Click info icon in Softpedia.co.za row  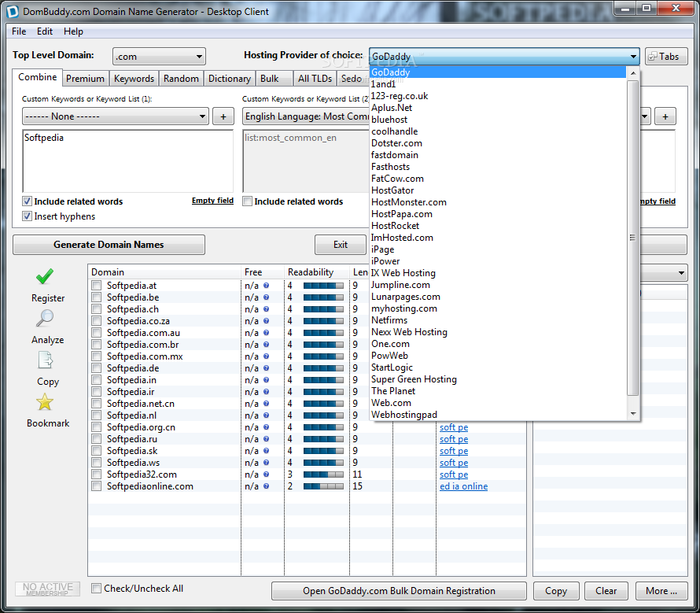pyautogui.click(x=266, y=321)
